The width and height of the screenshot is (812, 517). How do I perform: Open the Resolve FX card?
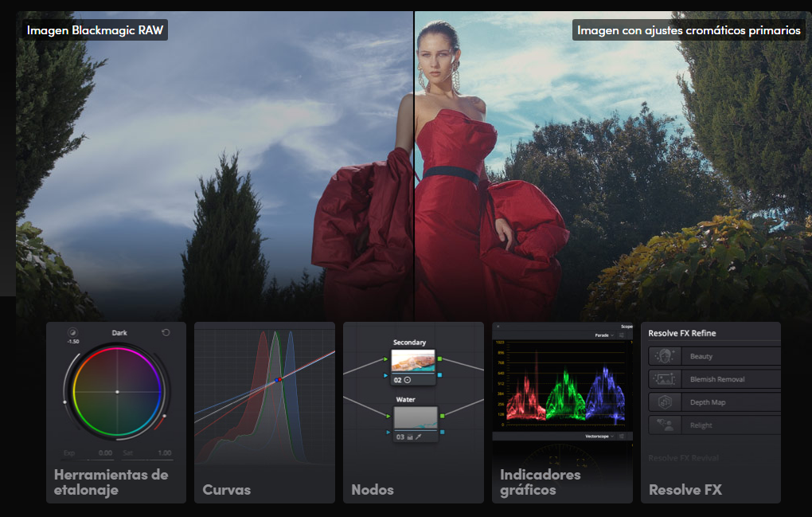(710, 413)
